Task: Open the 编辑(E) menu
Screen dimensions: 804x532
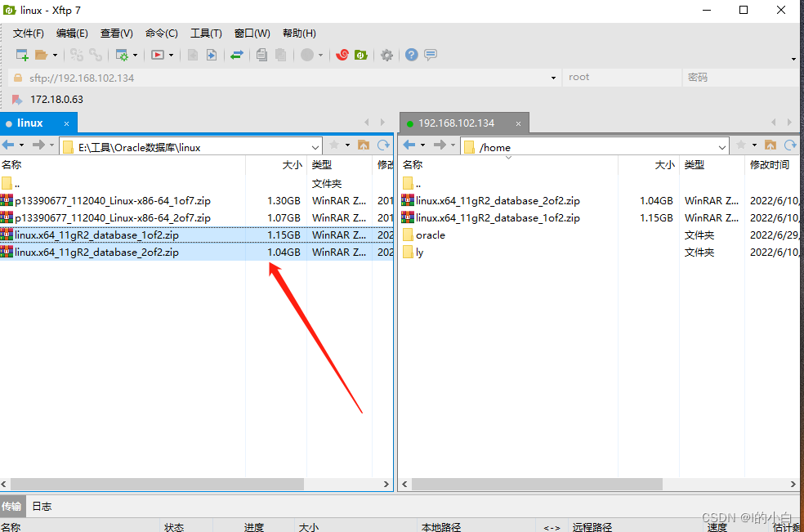Action: pyautogui.click(x=72, y=34)
